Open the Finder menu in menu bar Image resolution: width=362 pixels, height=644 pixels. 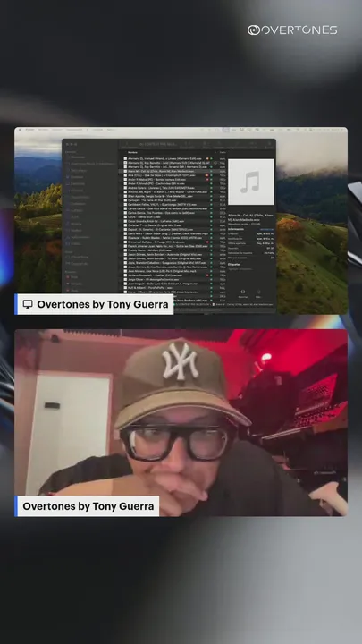point(29,130)
